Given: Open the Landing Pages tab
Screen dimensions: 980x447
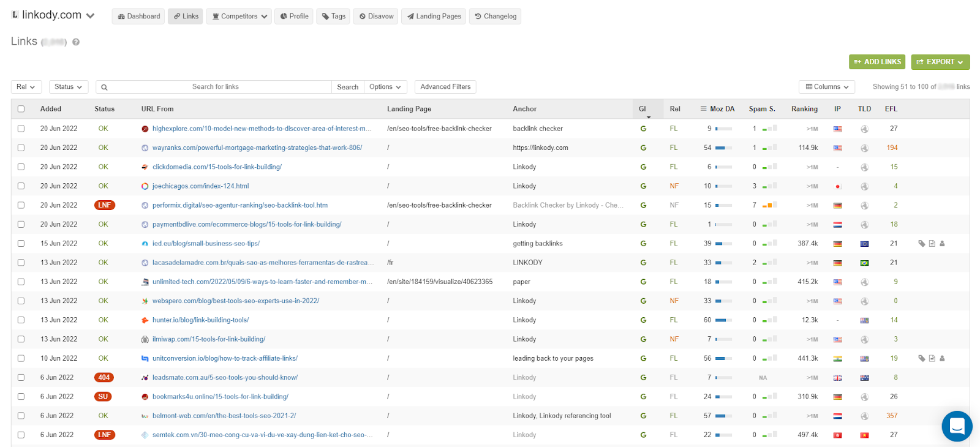Looking at the screenshot, I should [x=434, y=17].
